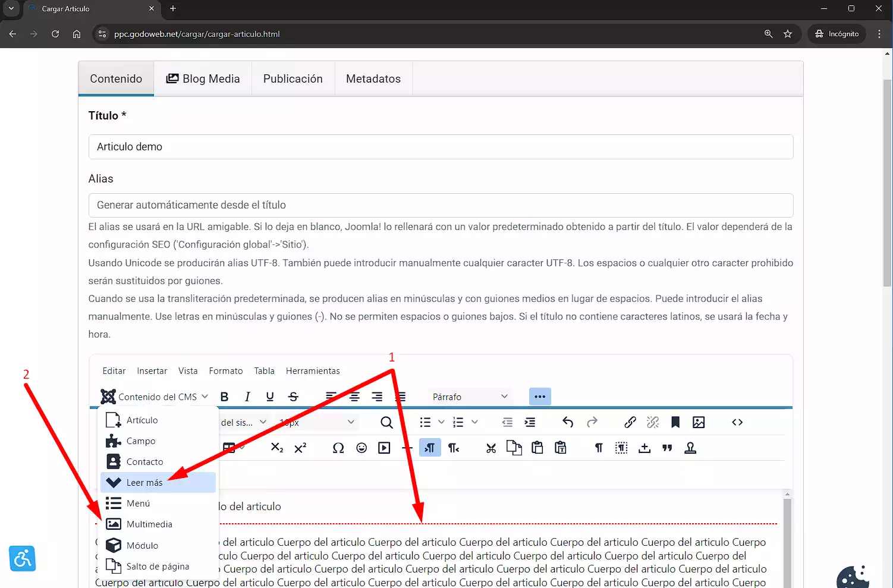Open the emoji picker icon
The height and width of the screenshot is (588, 893).
tap(361, 448)
